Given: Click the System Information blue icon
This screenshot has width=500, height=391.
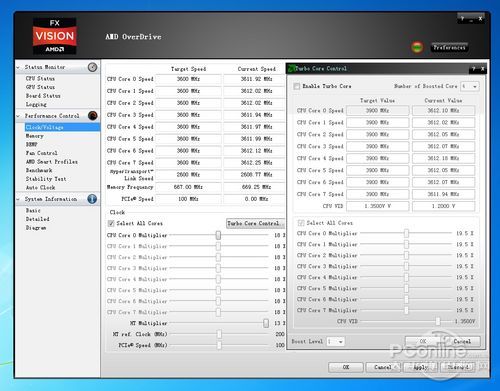Looking at the screenshot, I should click(92, 199).
